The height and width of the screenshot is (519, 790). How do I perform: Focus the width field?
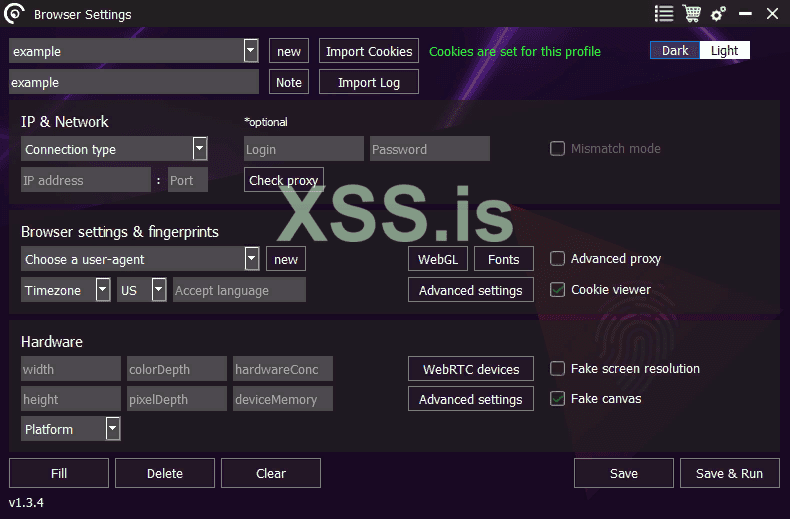[x=71, y=369]
